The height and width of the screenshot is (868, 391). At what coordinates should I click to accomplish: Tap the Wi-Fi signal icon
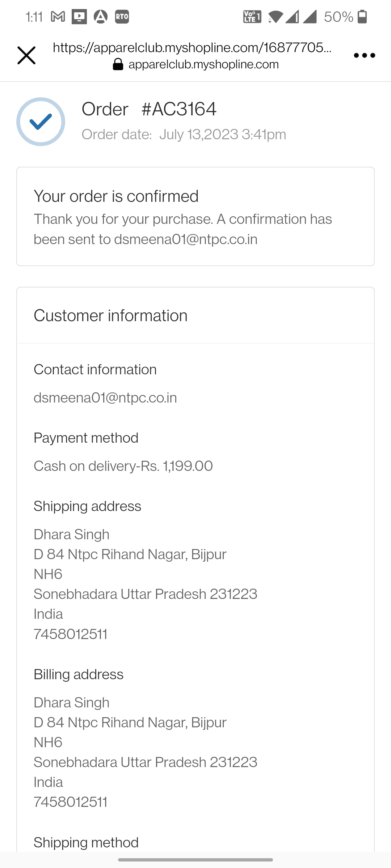click(276, 17)
